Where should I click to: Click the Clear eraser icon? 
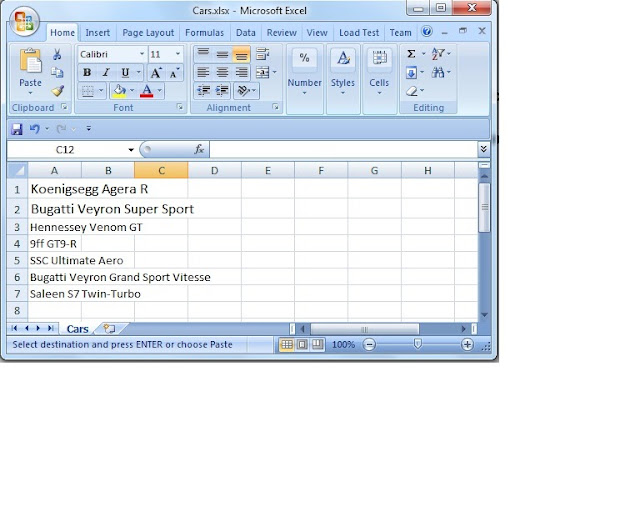(x=412, y=91)
